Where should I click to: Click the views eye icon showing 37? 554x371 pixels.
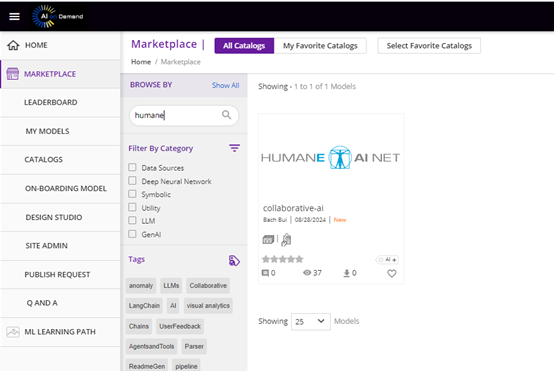[x=307, y=272]
